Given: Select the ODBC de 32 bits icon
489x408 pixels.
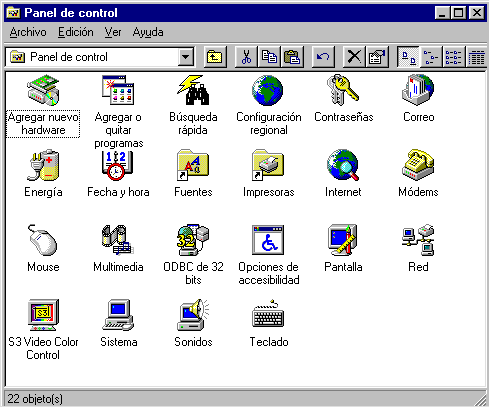Looking at the screenshot, I should pos(193,240).
